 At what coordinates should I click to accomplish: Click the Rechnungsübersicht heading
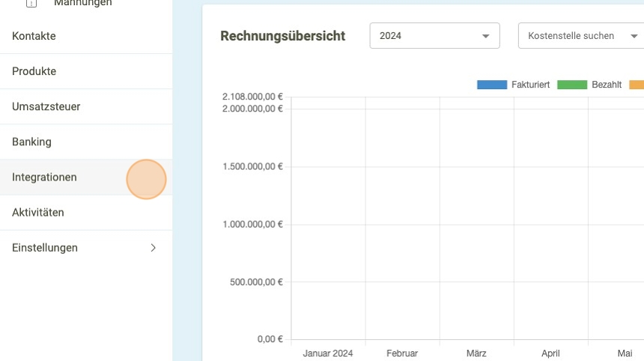282,36
